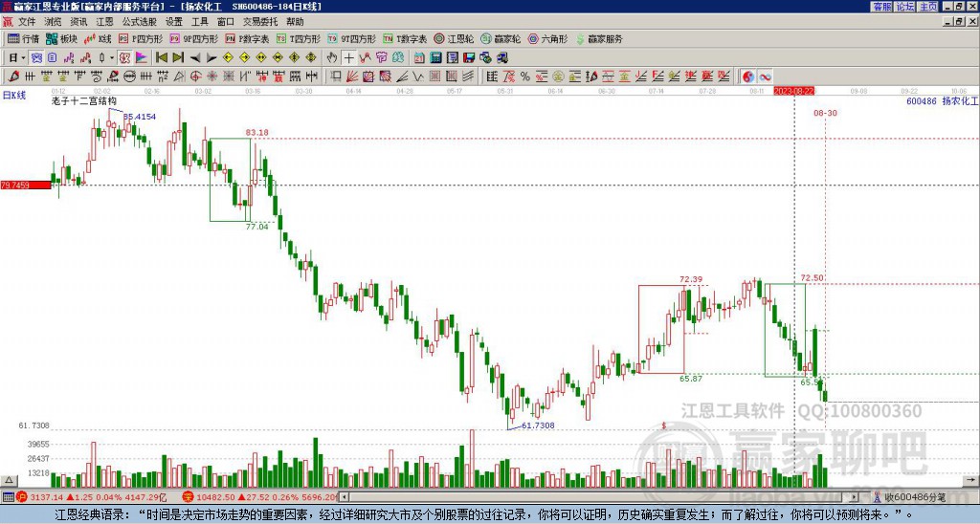
Task: Open the 浏览 menu
Action: click(x=54, y=22)
